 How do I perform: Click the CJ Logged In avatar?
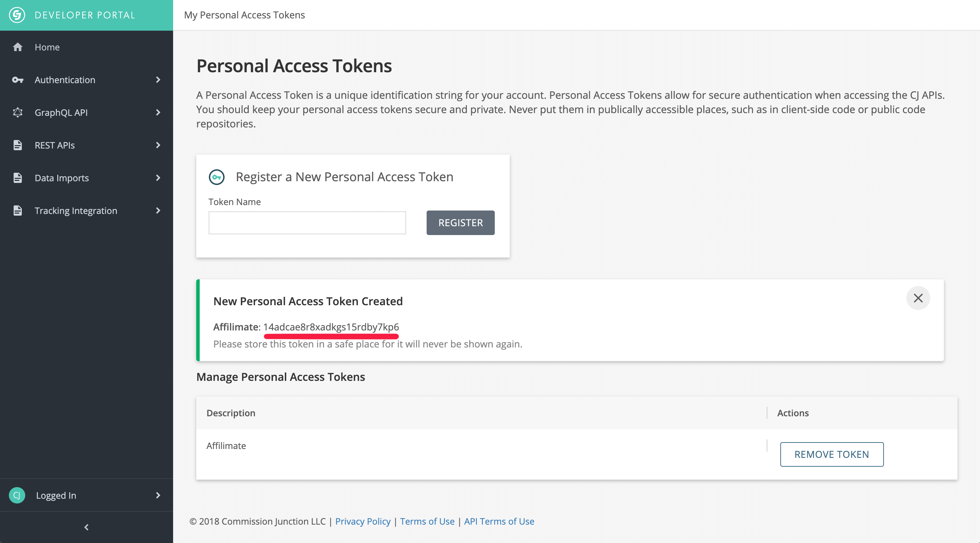tap(17, 495)
